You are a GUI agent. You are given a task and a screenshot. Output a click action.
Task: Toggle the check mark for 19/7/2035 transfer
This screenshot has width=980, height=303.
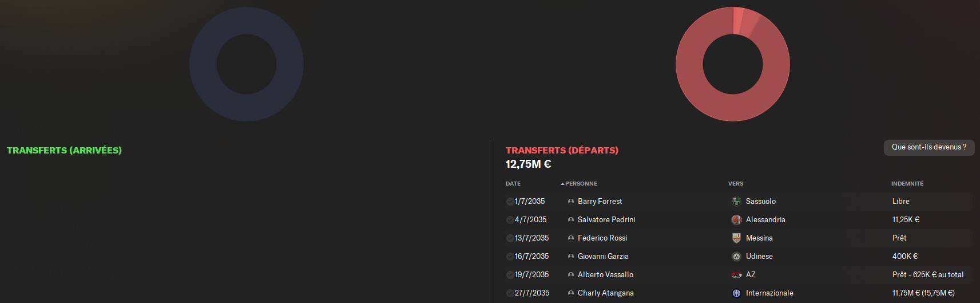510,275
